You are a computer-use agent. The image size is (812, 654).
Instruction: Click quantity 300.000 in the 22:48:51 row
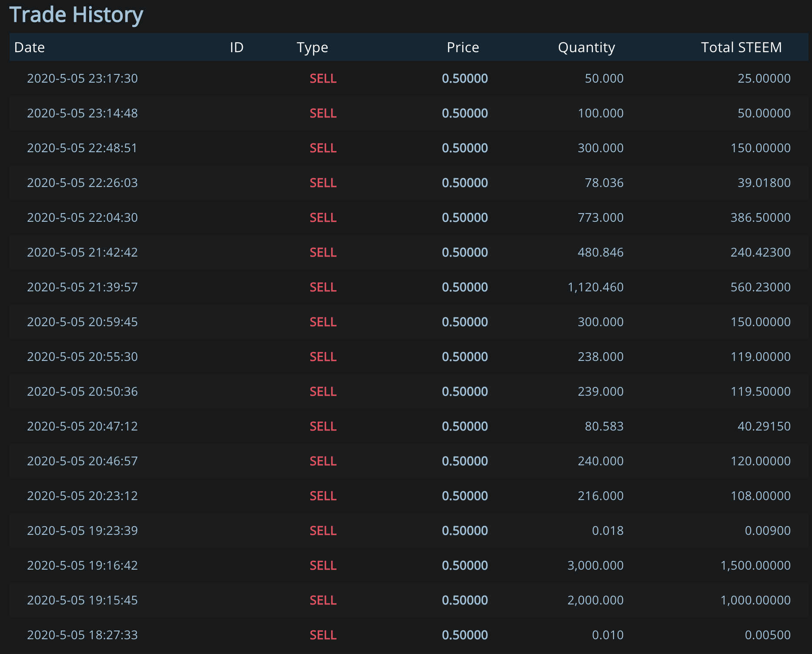[601, 148]
